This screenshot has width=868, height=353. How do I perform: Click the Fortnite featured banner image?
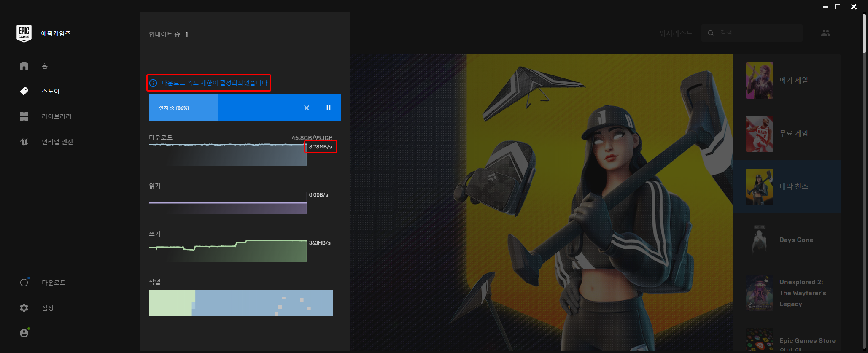pyautogui.click(x=541, y=202)
